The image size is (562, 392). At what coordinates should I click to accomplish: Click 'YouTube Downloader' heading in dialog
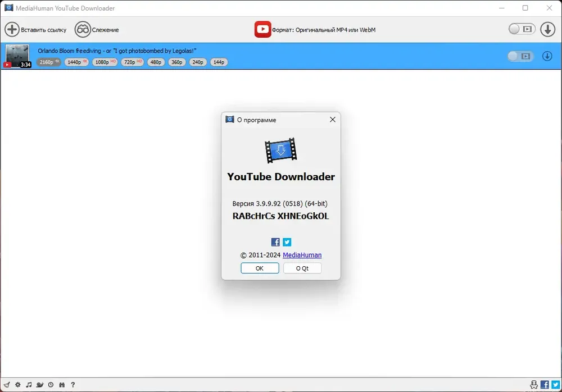point(281,177)
